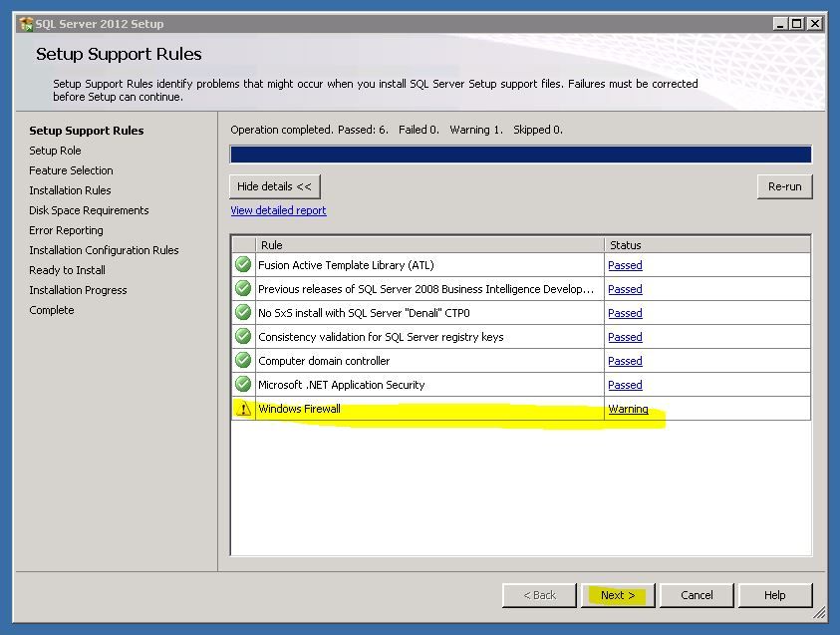Select the Computer domain controller rule text

[324, 361]
